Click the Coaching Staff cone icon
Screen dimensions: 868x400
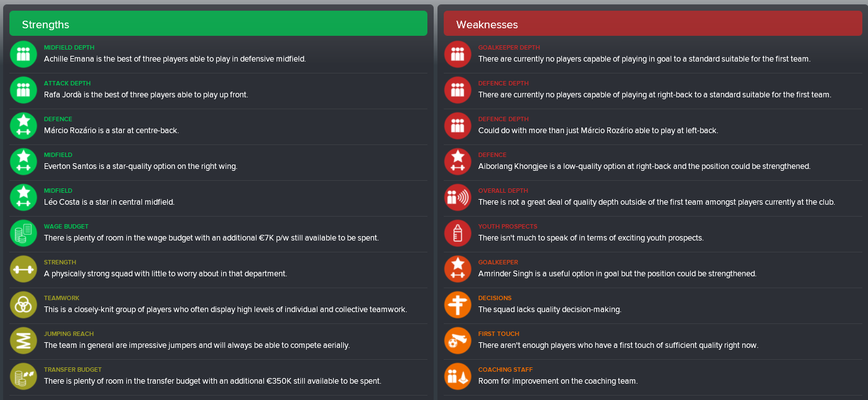coord(458,376)
